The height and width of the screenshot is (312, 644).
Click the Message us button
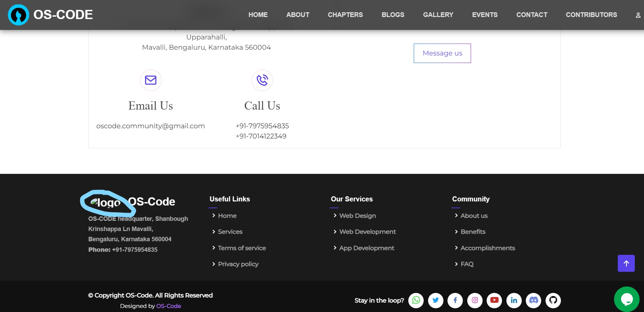(442, 53)
